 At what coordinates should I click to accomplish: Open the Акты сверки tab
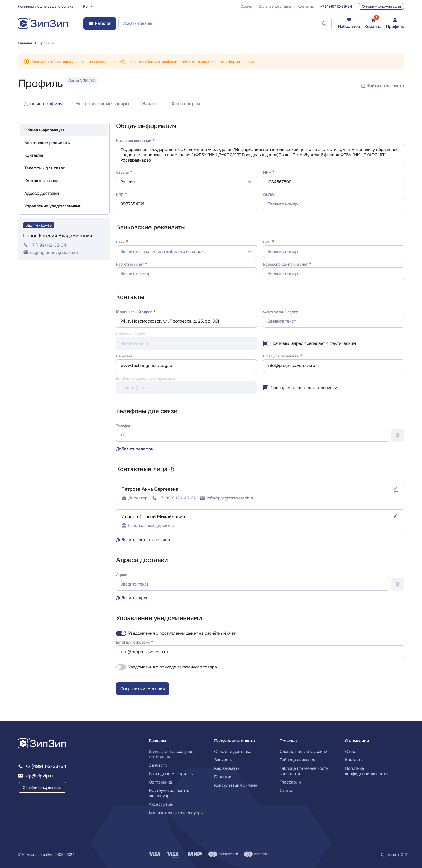pos(185,104)
